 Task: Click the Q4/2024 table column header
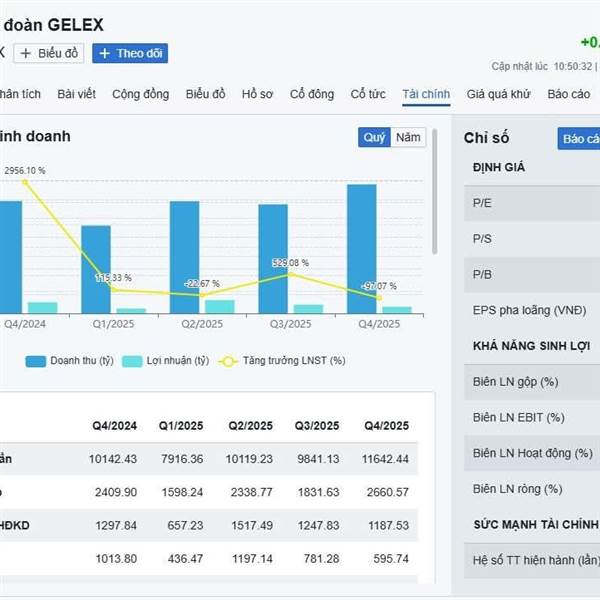[x=114, y=426]
